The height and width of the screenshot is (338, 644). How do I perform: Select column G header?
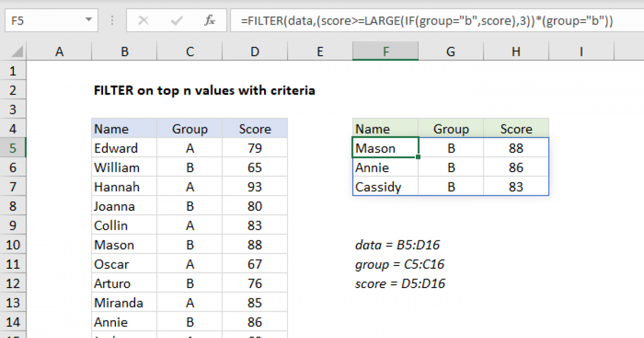click(x=451, y=52)
